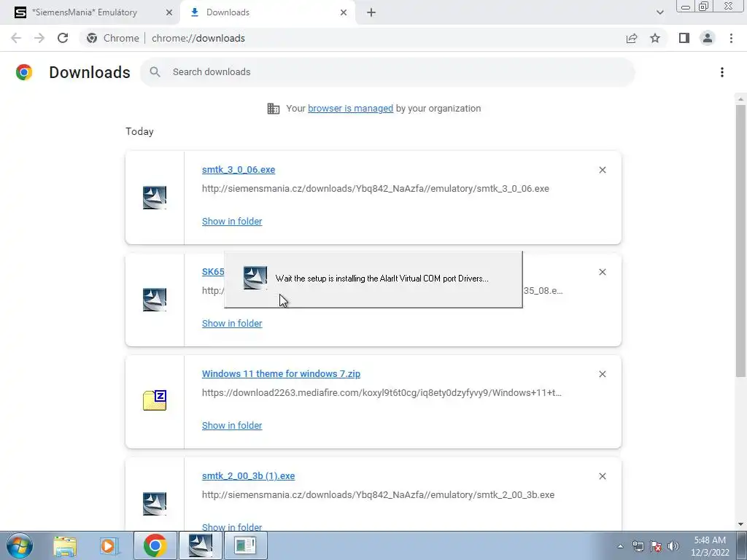This screenshot has height=560, width=747.
Task: Open the Downloads page more actions menu
Action: (x=722, y=72)
